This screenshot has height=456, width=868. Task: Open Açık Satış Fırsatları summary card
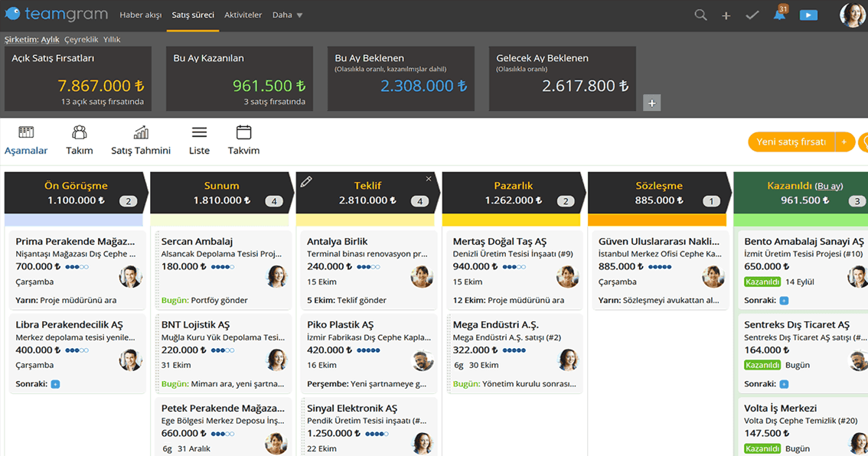[x=78, y=79]
